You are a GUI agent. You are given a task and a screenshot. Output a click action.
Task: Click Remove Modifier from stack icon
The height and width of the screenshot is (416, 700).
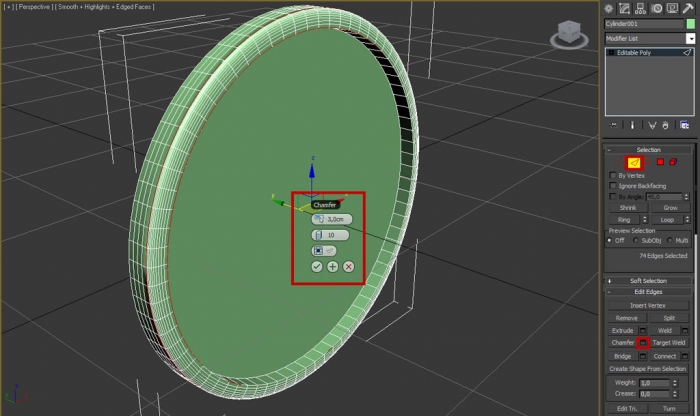click(x=665, y=125)
